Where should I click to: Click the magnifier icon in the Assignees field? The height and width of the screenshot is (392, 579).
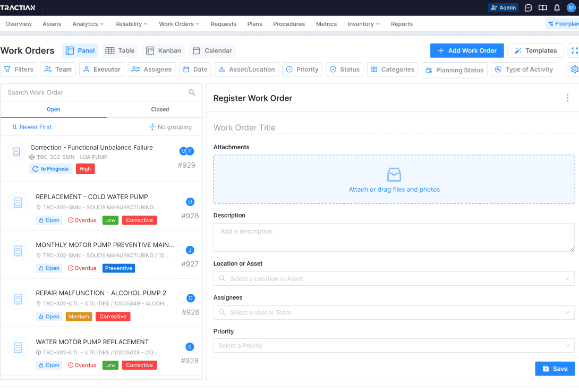(222, 313)
